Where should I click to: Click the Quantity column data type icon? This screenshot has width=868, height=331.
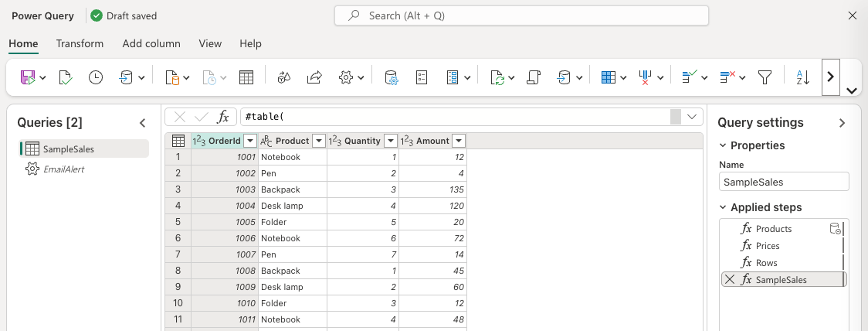pyautogui.click(x=335, y=141)
